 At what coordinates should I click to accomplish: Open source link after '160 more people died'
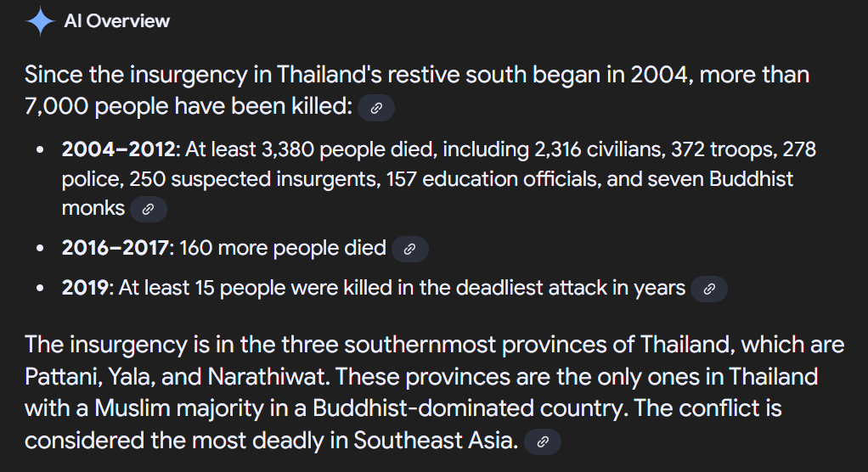tap(409, 249)
